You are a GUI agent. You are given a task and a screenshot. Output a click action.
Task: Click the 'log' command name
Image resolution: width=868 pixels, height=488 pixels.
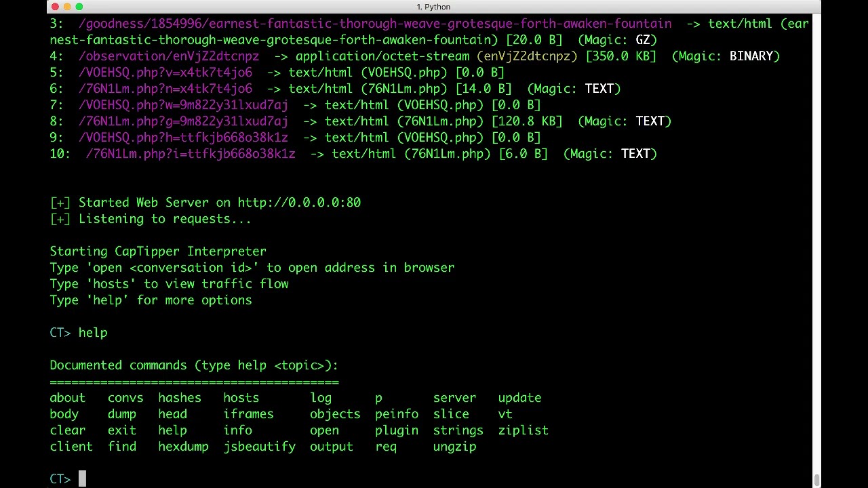point(321,398)
